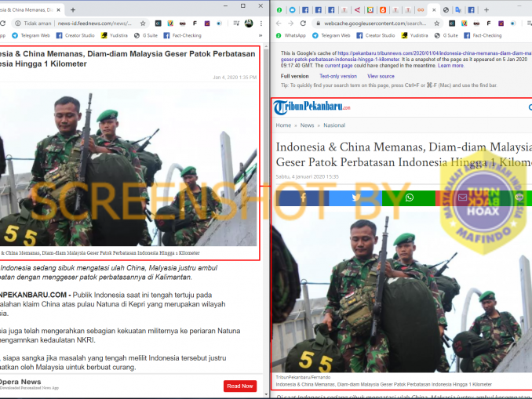Viewport: 532px width, 399px height.
Task: Click the lock icon in webcache address bar
Action: pyautogui.click(x=319, y=24)
